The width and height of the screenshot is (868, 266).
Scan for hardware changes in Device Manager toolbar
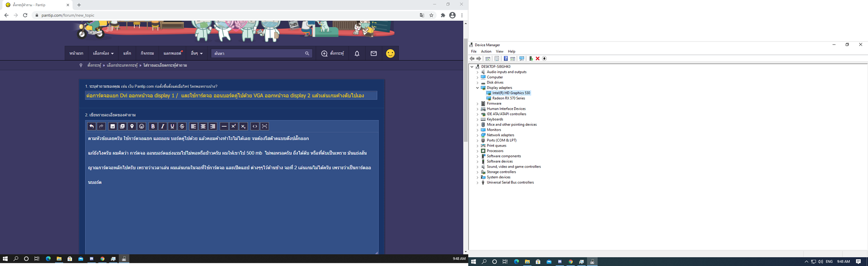coord(522,58)
